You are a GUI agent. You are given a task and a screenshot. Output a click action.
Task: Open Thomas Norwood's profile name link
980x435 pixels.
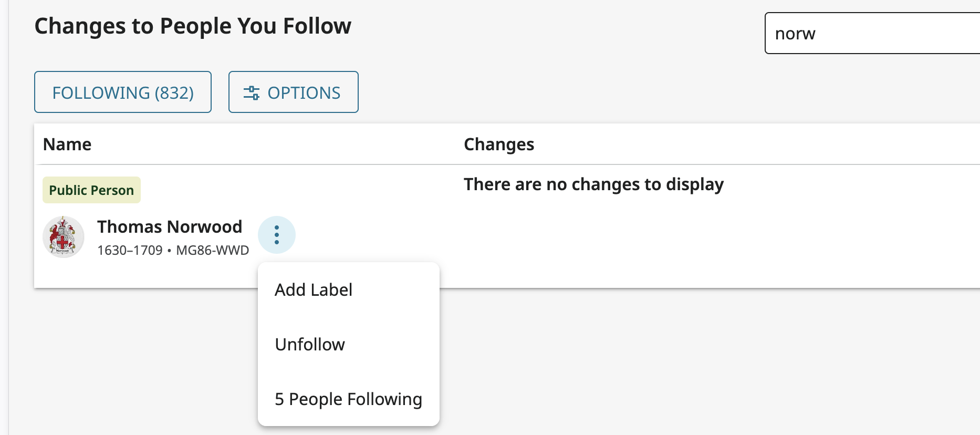coord(170,226)
